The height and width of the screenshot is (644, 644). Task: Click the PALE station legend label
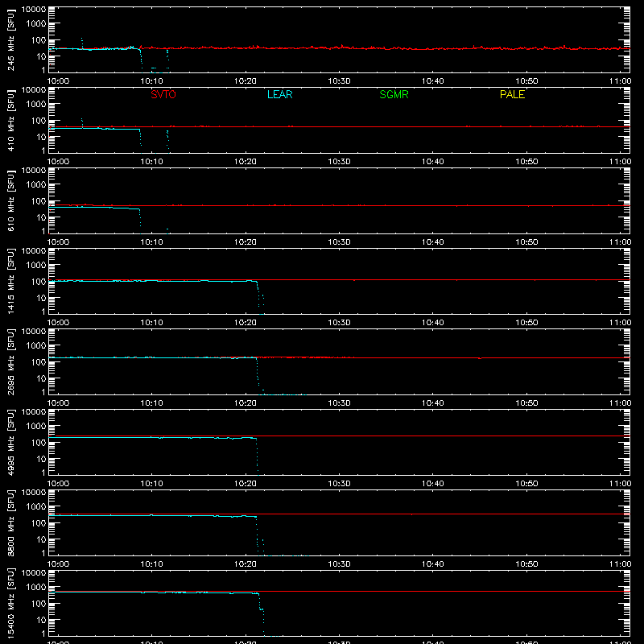512,94
